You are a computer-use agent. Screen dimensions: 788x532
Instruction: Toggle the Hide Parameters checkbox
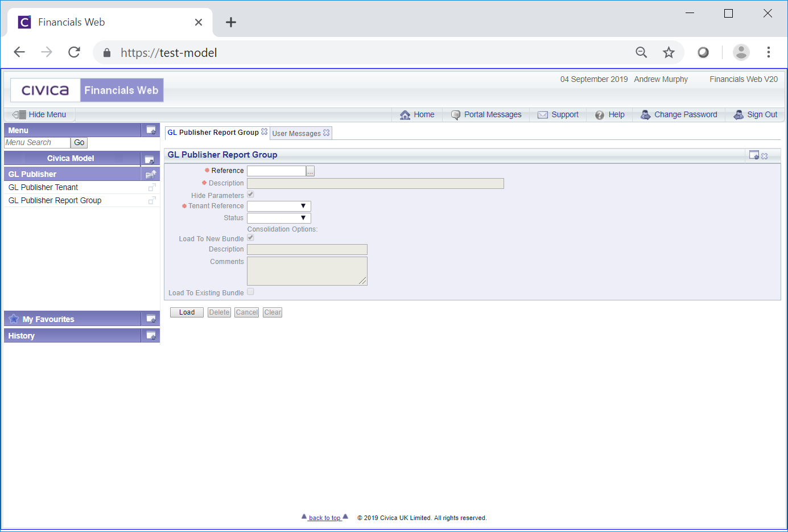click(250, 195)
